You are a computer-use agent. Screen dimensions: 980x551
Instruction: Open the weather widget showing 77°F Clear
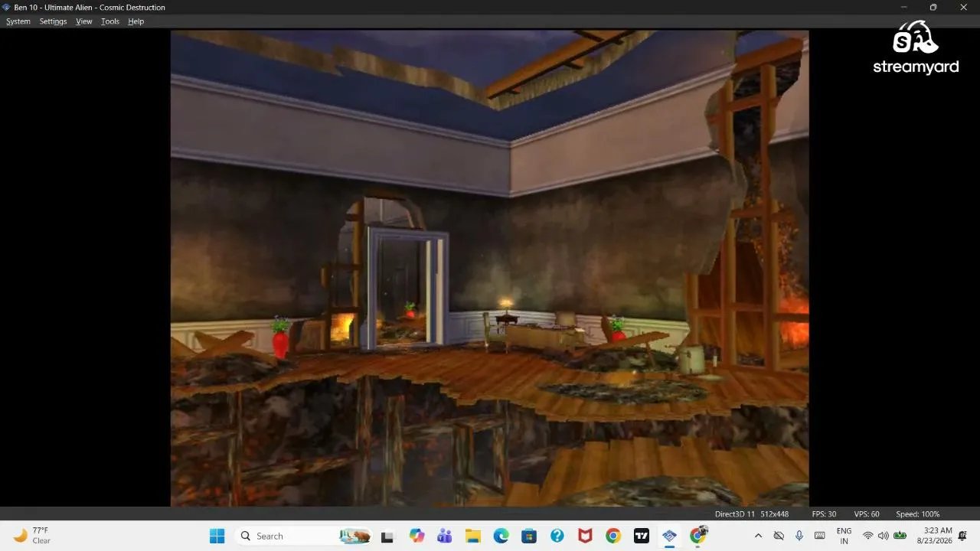(32, 536)
